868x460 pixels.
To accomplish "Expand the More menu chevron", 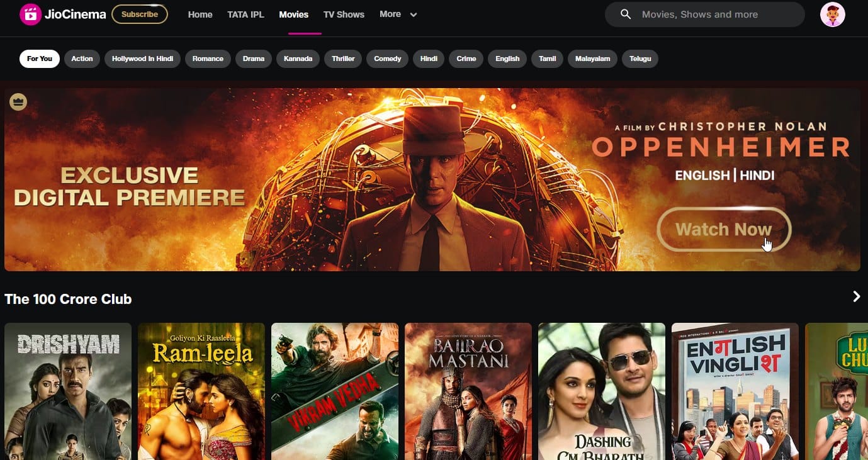I will point(414,14).
